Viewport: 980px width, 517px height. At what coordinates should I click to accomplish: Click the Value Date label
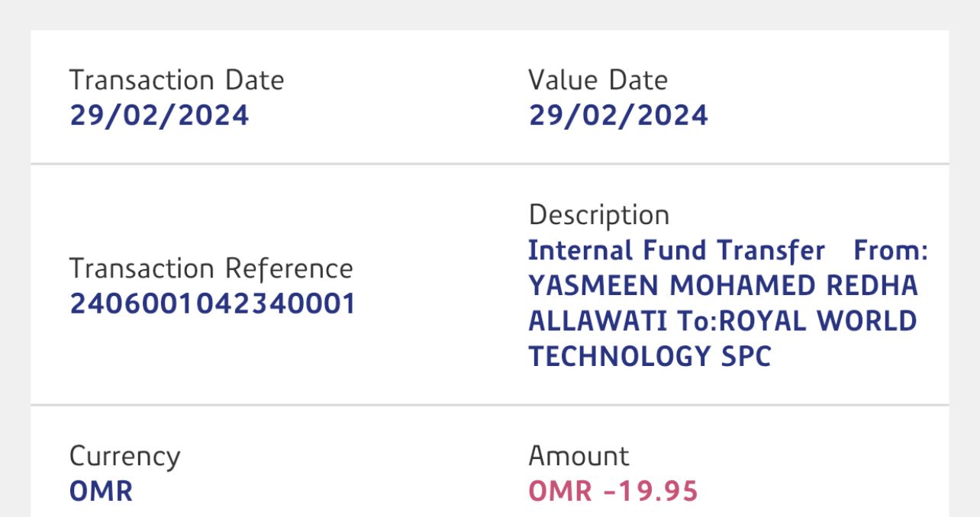tap(598, 80)
